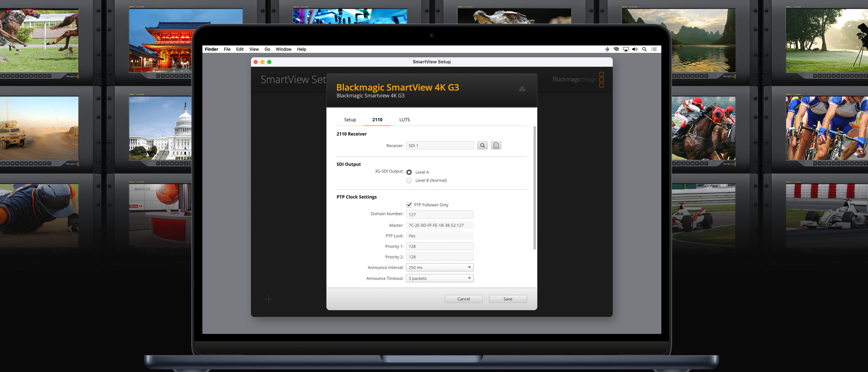
Task: Switch to the Setup tab
Action: (x=350, y=120)
